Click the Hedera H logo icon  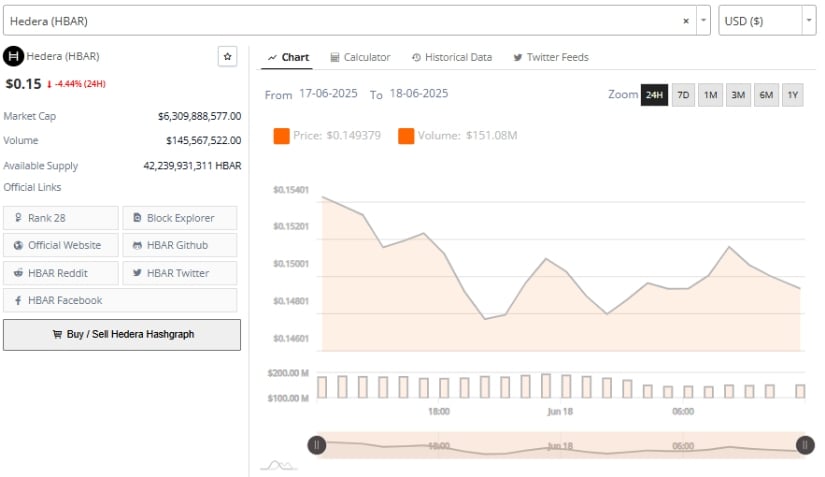14,57
